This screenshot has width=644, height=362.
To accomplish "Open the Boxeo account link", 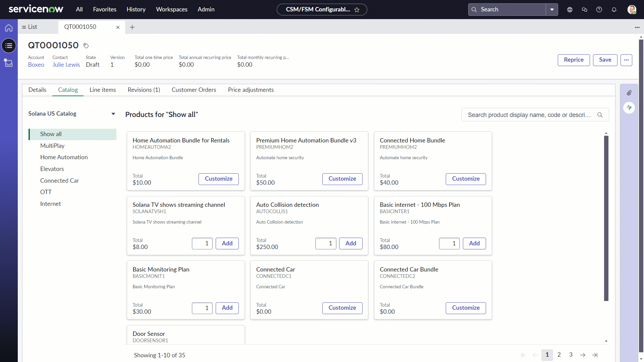I will click(x=36, y=65).
